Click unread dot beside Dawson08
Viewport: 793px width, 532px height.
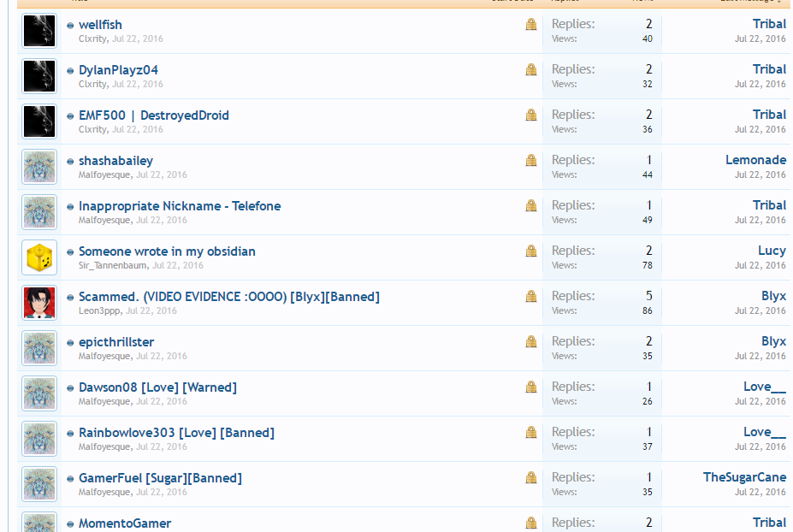click(x=70, y=387)
